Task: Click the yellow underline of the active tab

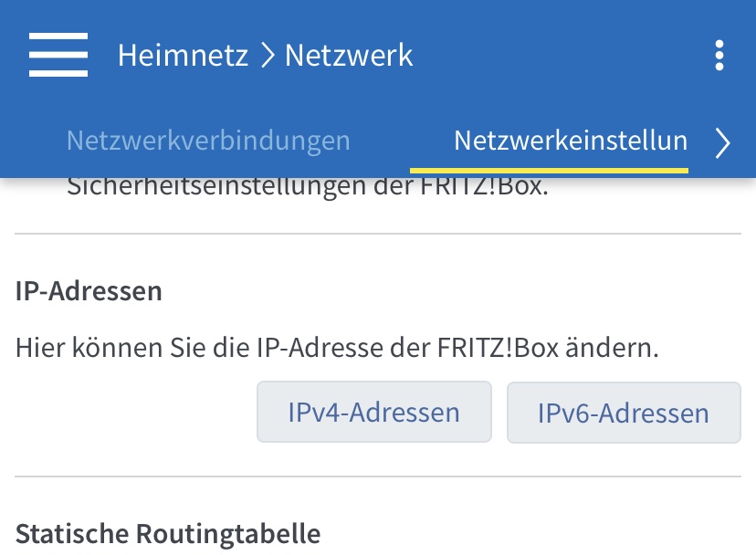Action: point(549,170)
